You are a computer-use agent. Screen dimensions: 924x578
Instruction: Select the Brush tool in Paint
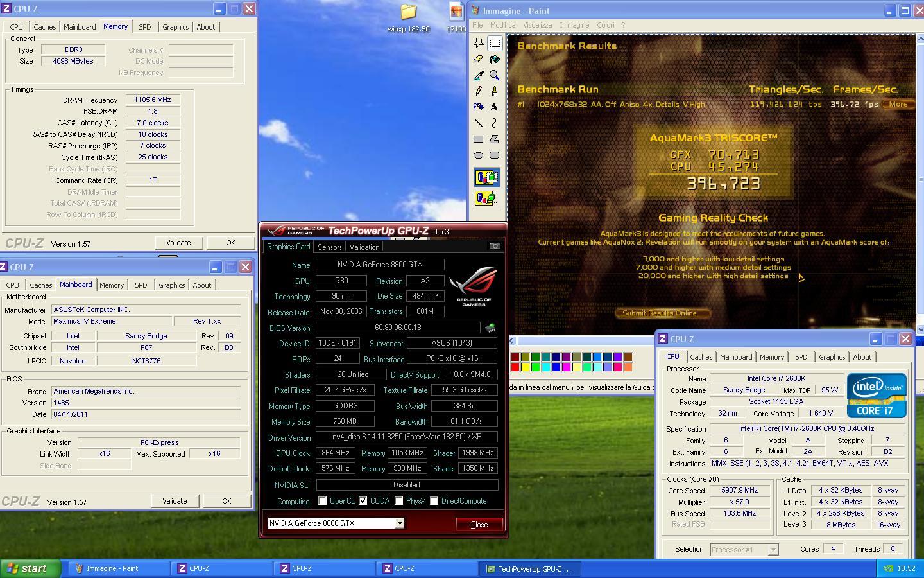pyautogui.click(x=495, y=91)
